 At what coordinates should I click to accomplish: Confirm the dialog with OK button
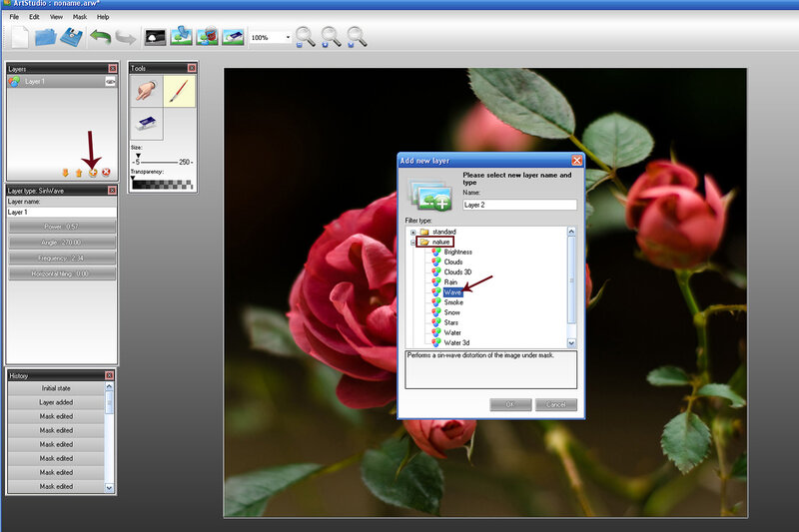coord(510,404)
